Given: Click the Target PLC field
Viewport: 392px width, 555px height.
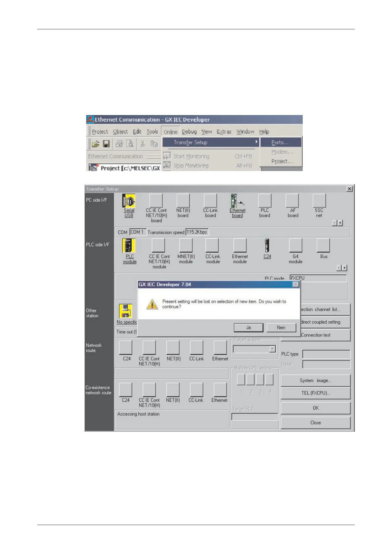Looking at the screenshot, I should click(255, 417).
